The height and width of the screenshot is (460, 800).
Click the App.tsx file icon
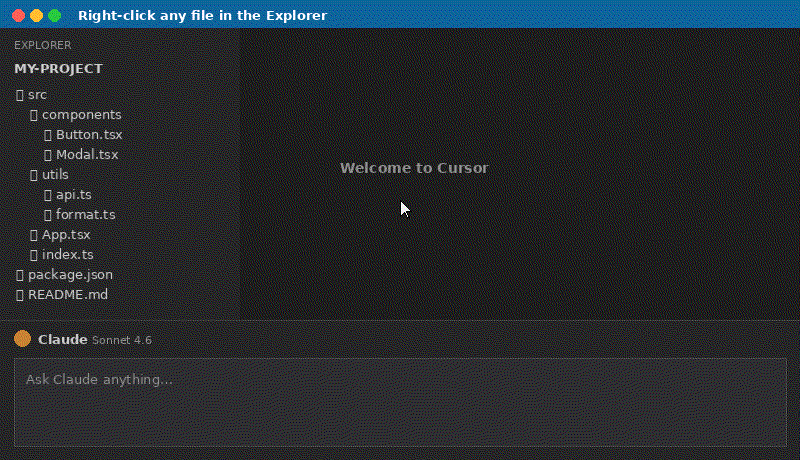pos(34,235)
